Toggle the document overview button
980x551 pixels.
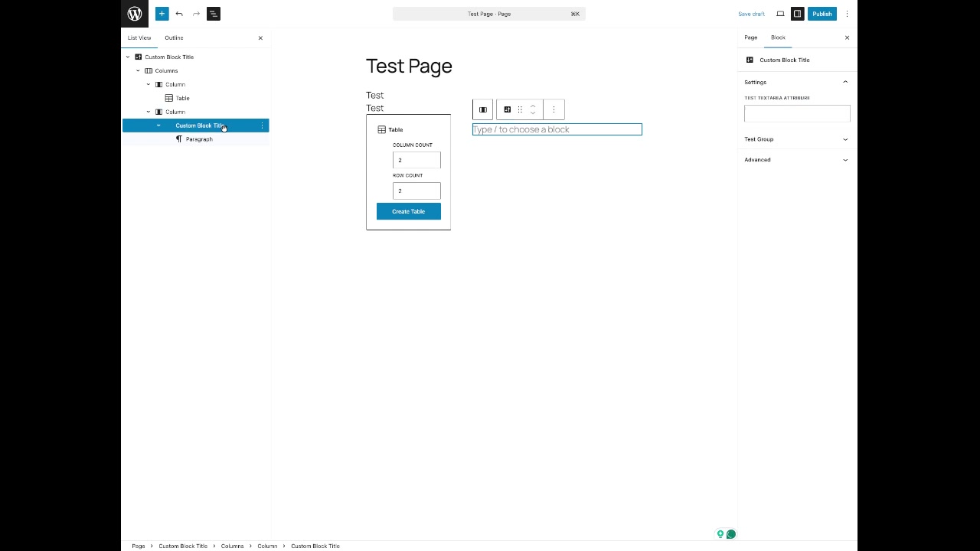(214, 14)
